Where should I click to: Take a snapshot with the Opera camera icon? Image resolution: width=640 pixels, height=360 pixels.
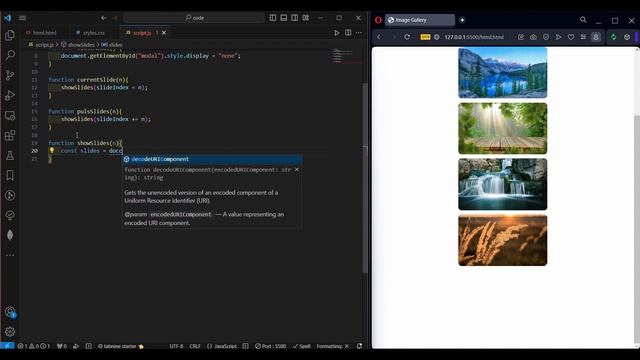tap(533, 37)
